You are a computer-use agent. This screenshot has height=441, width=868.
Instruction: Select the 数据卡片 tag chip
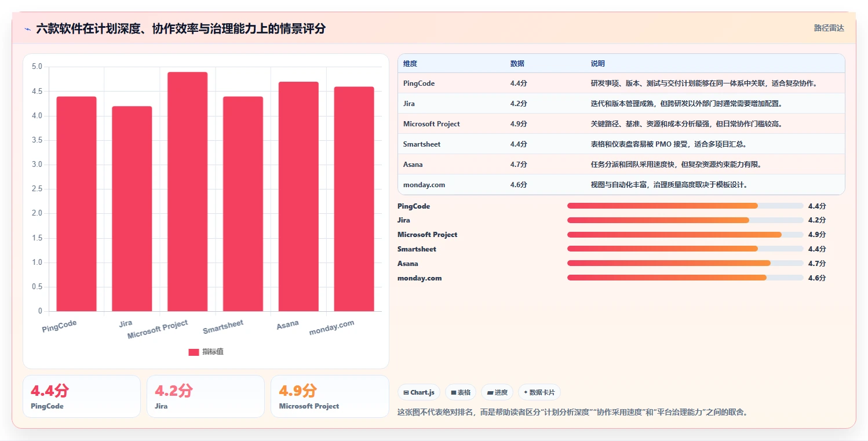click(539, 392)
